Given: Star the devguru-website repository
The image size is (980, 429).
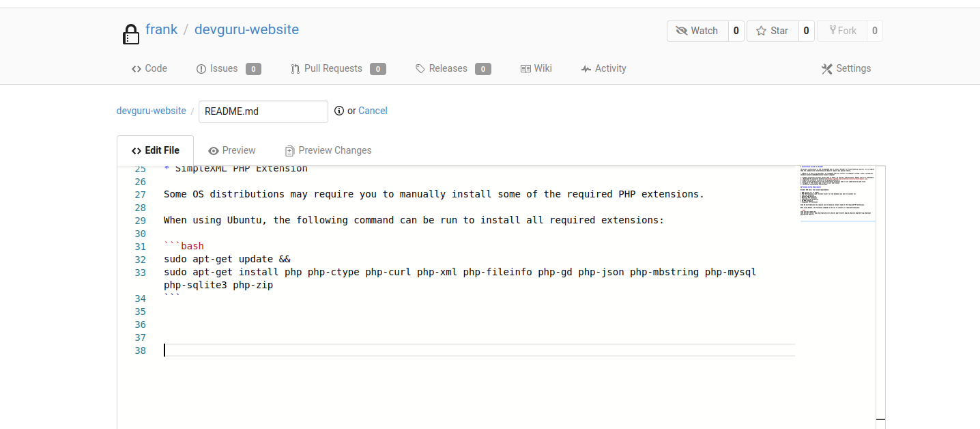Looking at the screenshot, I should (x=772, y=31).
